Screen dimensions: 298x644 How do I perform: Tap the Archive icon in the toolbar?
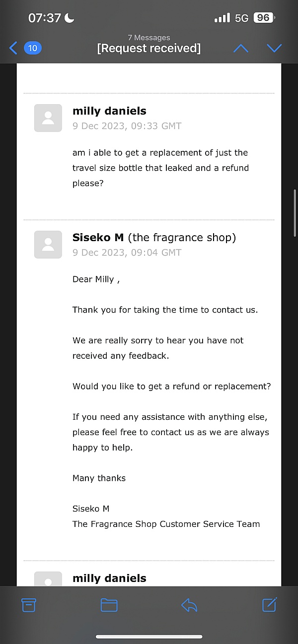click(x=29, y=605)
